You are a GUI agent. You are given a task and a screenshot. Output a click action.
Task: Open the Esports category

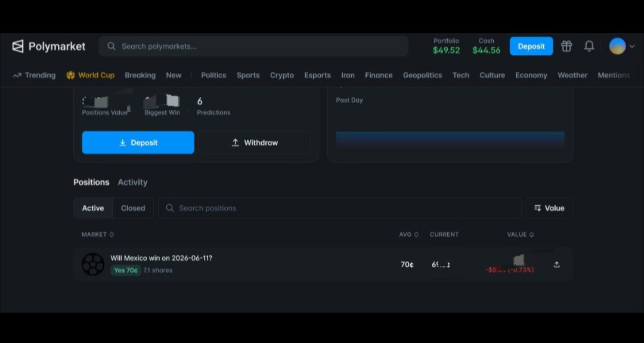point(317,75)
